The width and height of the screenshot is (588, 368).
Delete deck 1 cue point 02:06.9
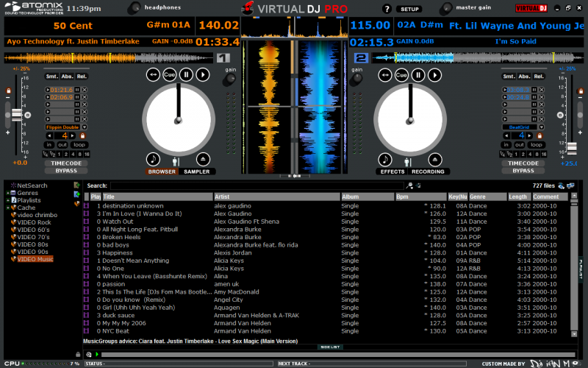[x=85, y=97]
